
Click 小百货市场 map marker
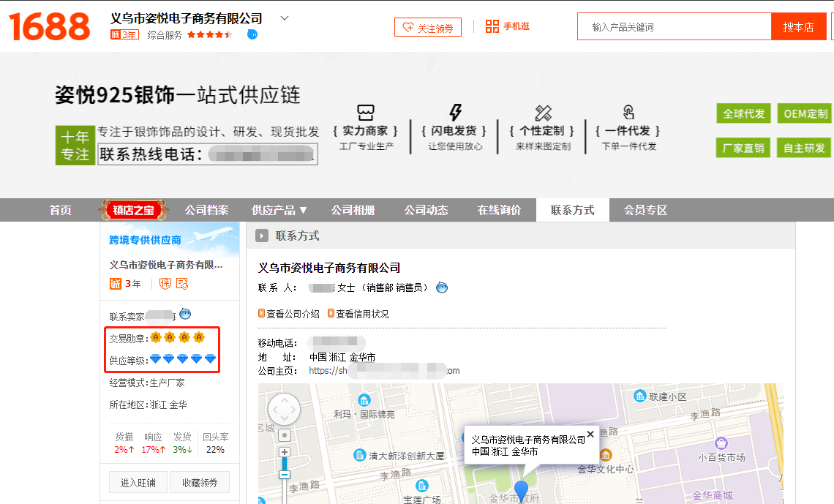point(721,443)
